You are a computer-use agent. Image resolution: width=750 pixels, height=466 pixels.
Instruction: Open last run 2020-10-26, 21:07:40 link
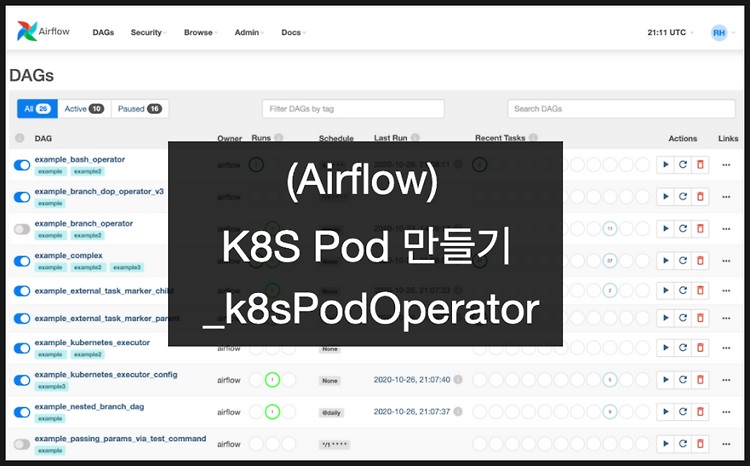(412, 379)
